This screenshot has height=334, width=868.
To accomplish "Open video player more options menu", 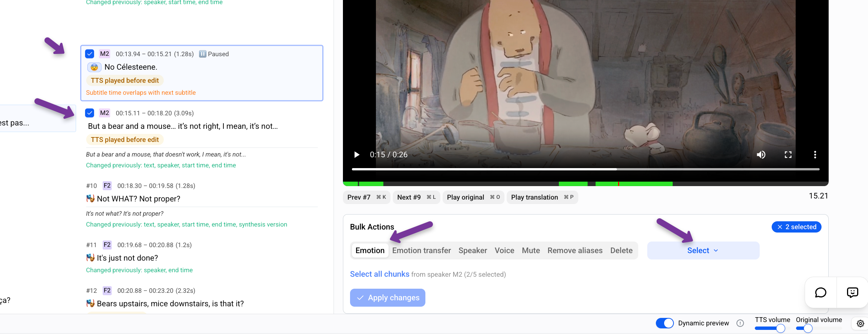I will point(815,155).
